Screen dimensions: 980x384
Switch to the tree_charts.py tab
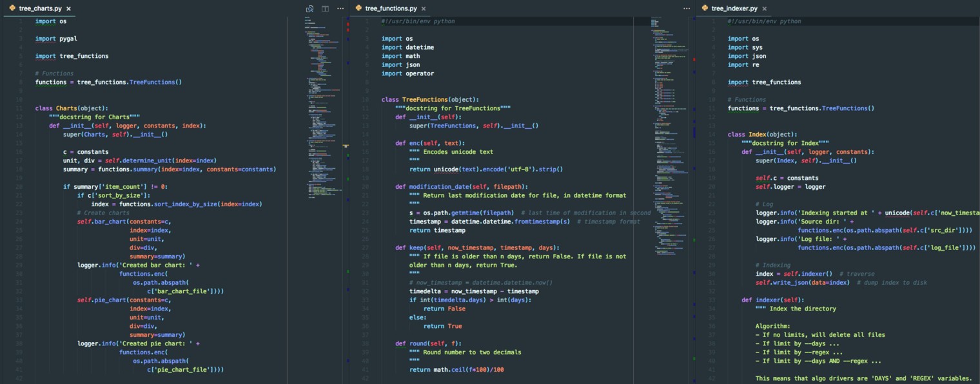[40, 8]
